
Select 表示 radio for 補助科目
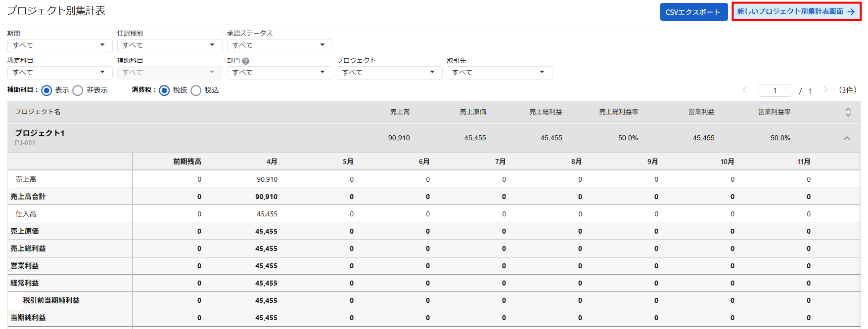pos(47,90)
